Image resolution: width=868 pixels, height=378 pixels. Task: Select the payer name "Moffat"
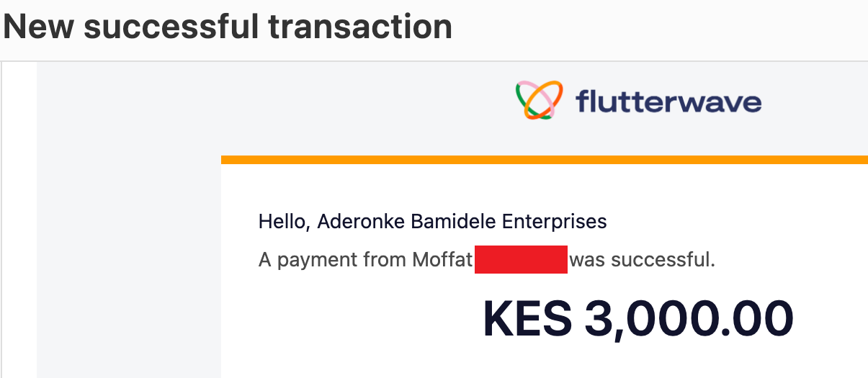pyautogui.click(x=442, y=259)
